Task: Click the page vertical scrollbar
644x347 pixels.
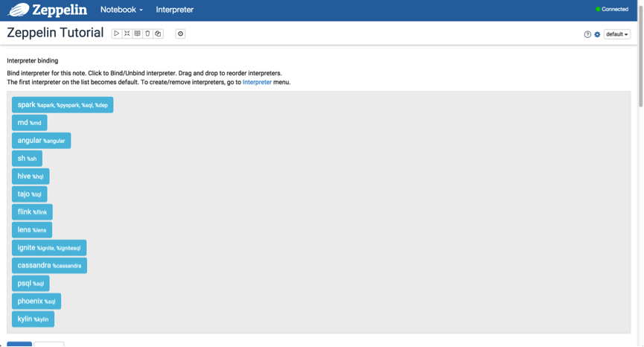Action: (640, 60)
